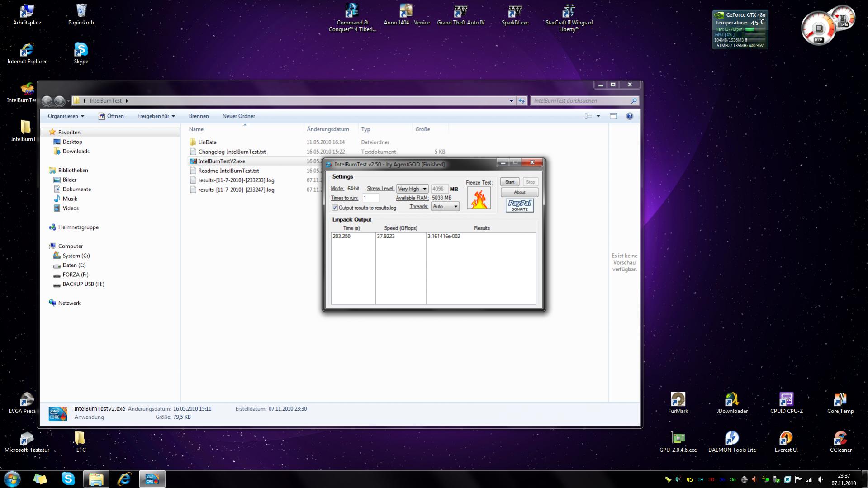
Task: Select the ETC folder on desktop
Action: [81, 442]
